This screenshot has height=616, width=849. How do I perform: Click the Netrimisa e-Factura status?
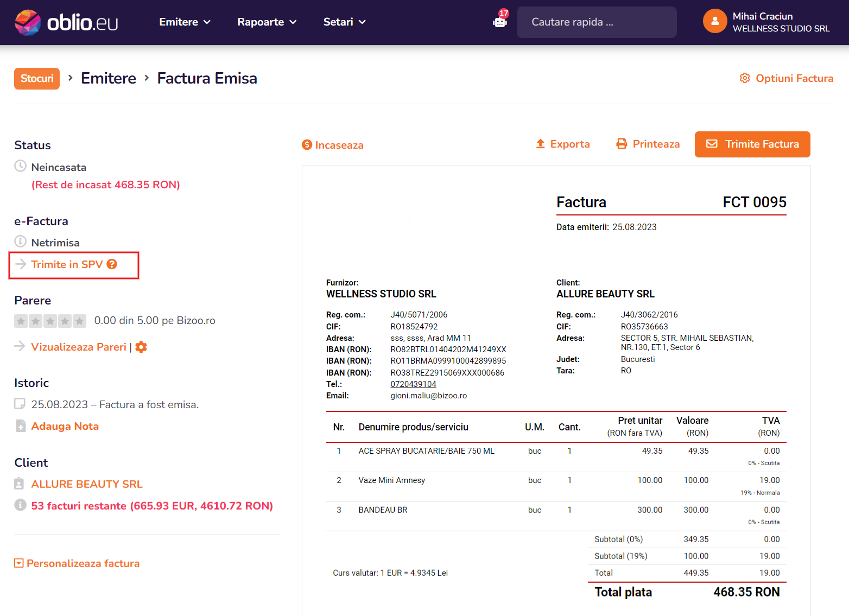coord(55,243)
